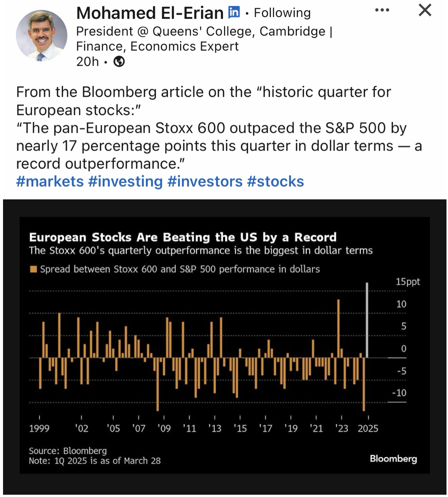Select the #stocks hashtag

[276, 181]
